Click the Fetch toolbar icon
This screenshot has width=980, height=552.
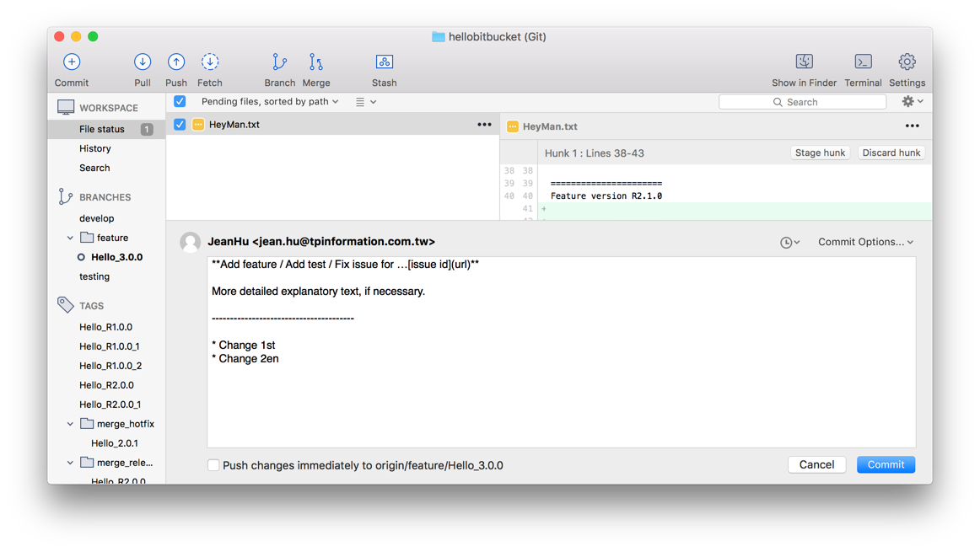210,62
